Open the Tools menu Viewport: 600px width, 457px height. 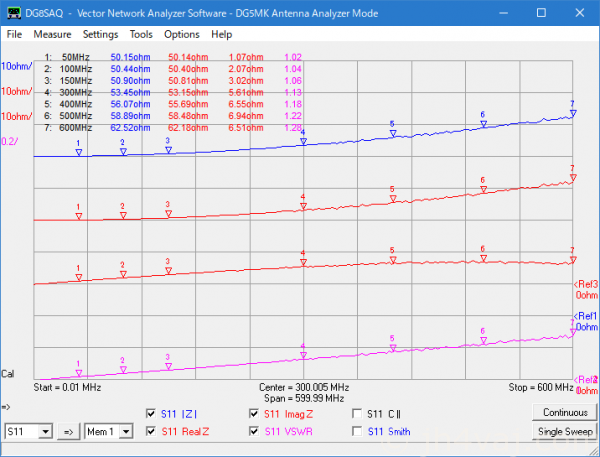pyautogui.click(x=141, y=34)
